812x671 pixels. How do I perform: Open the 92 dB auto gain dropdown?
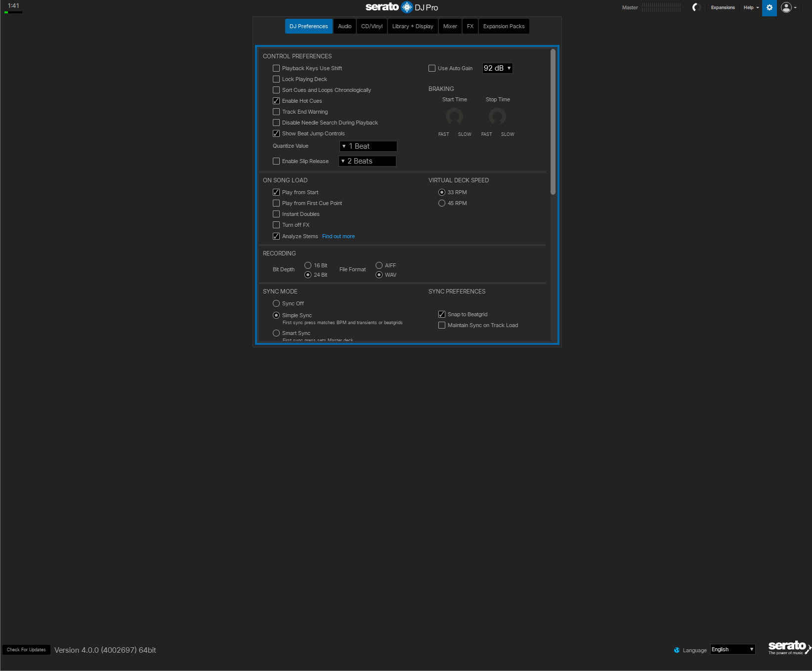coord(497,68)
